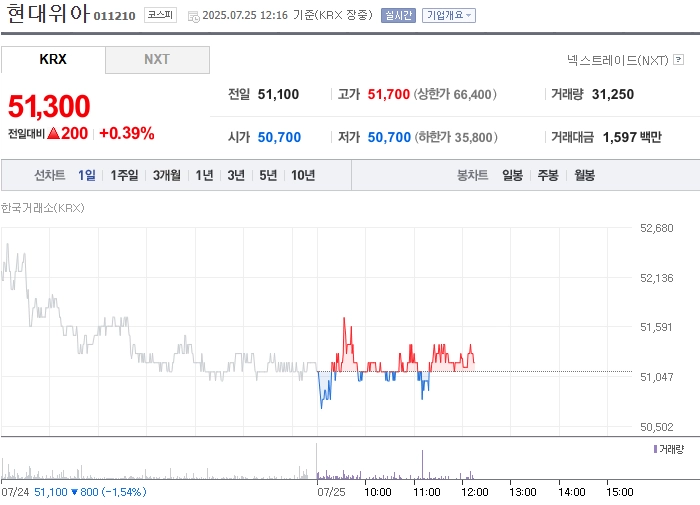
Task: Switch to the KRX tab
Action: coord(53,59)
